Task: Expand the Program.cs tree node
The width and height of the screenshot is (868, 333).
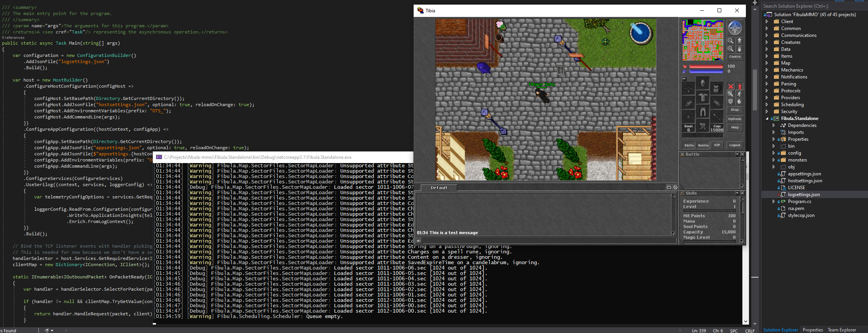Action: pos(774,201)
